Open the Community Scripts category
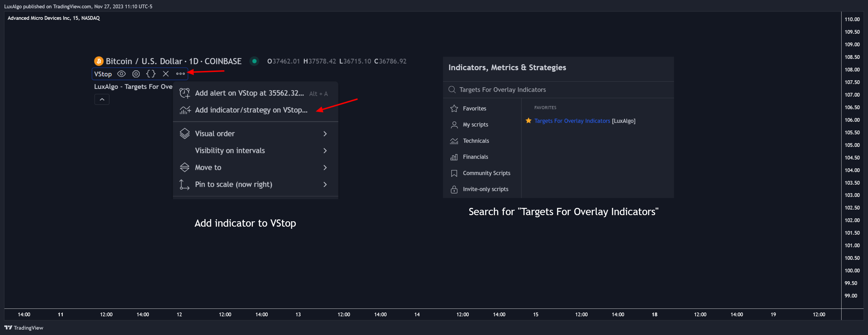 click(x=486, y=173)
